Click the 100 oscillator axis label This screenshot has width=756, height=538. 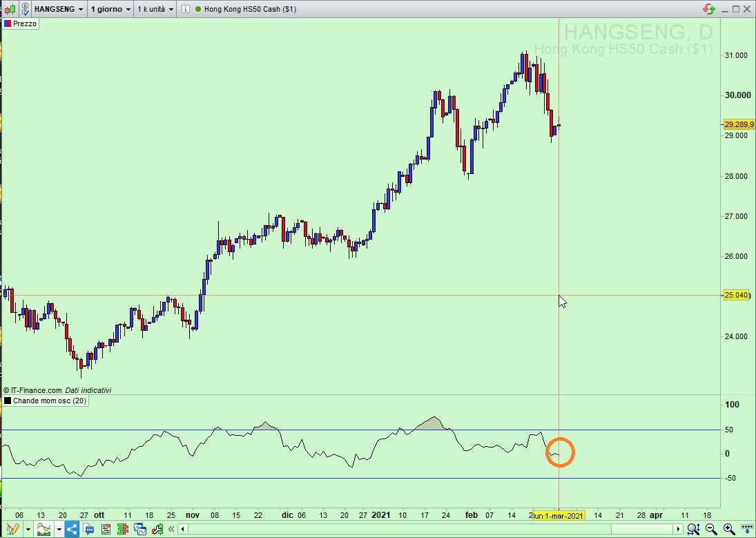tap(732, 404)
